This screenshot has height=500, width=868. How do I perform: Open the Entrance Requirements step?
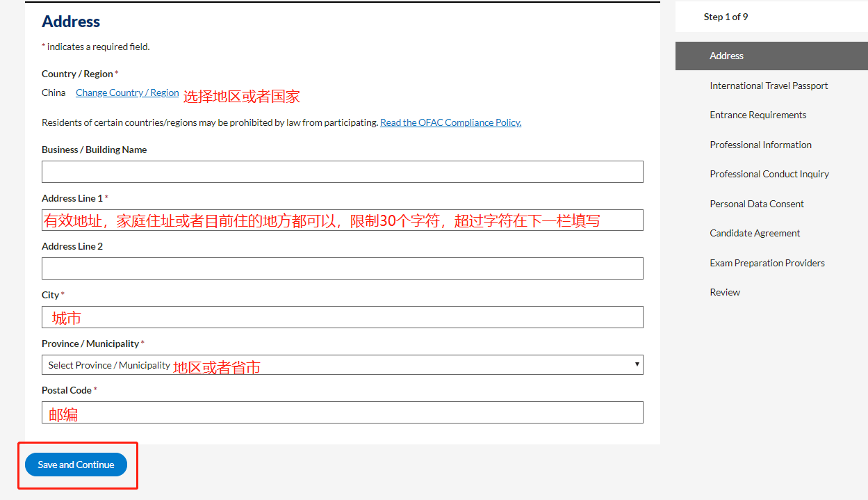tap(758, 115)
